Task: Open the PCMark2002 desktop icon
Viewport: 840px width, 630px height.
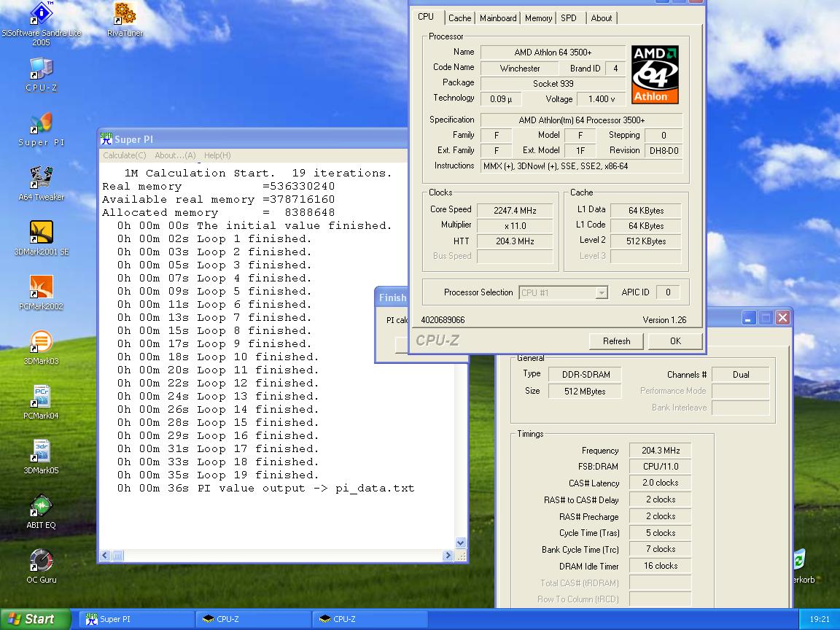Action: pyautogui.click(x=42, y=288)
